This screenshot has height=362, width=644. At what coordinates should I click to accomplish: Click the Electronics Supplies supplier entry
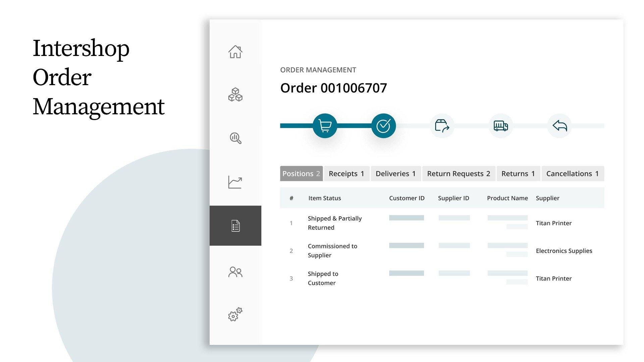click(x=564, y=251)
